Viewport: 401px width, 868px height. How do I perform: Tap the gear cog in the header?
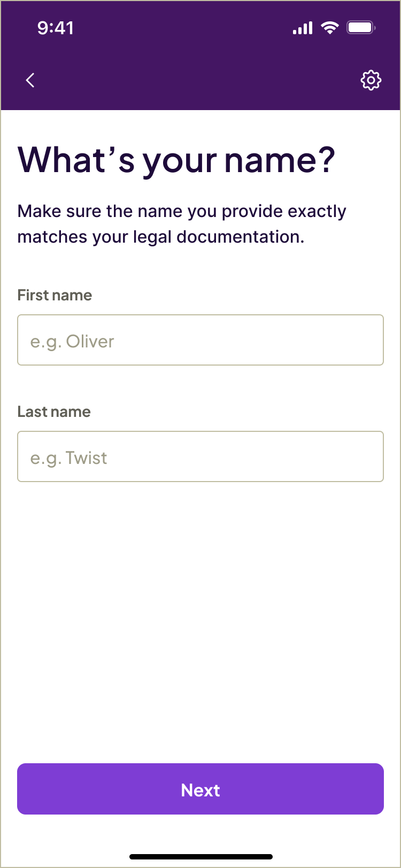(371, 80)
